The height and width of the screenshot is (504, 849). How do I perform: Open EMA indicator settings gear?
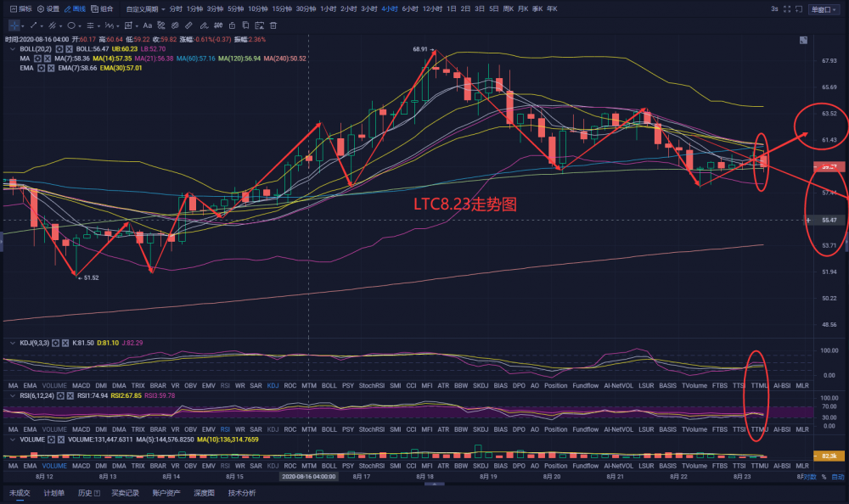(41, 68)
